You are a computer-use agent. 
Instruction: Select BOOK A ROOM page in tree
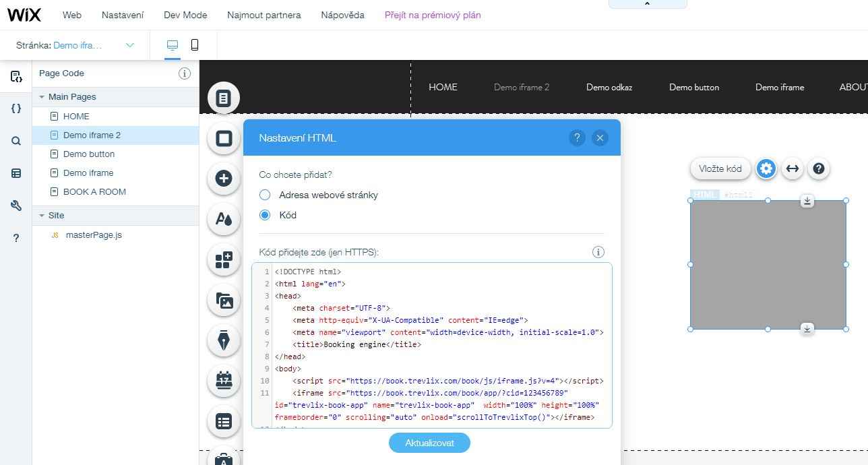tap(116, 192)
